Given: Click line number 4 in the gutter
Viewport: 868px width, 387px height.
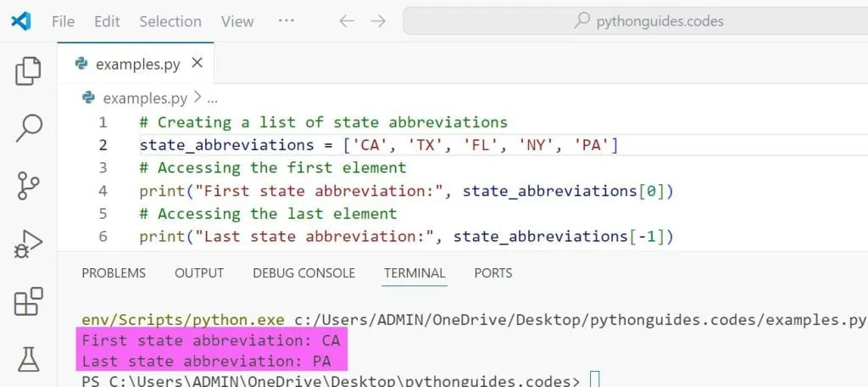Looking at the screenshot, I should tap(103, 191).
